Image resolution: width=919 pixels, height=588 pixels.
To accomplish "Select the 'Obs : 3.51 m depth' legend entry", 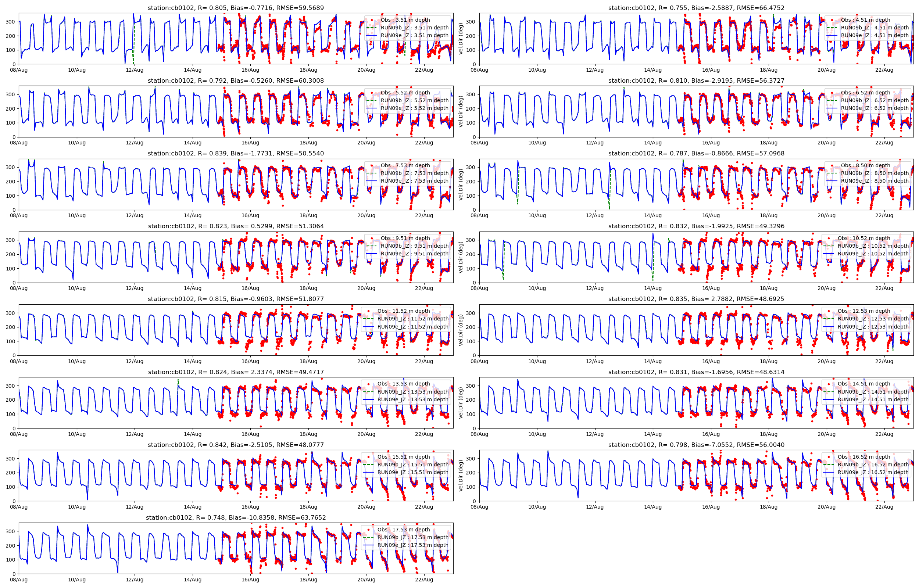I will coord(405,20).
